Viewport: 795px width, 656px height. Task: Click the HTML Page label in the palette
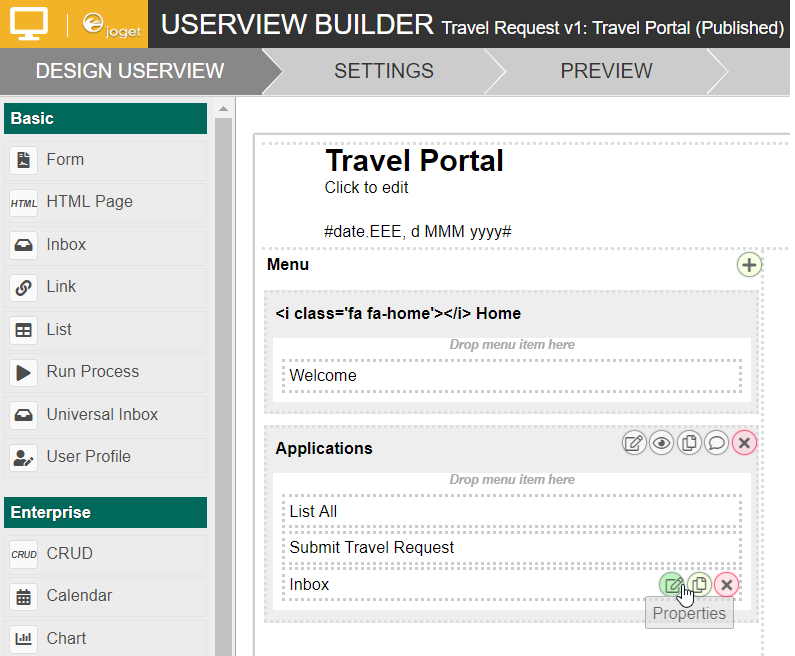90,202
